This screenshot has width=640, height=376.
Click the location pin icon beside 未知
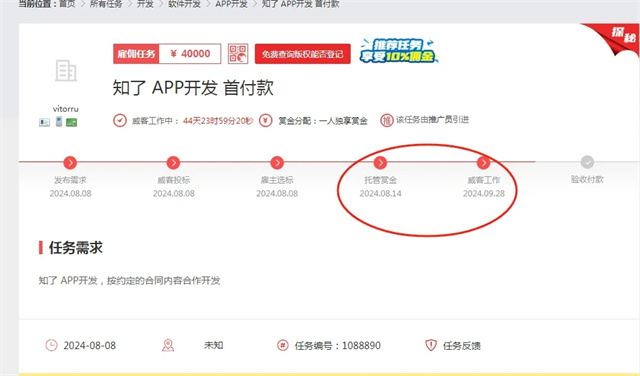pos(168,345)
